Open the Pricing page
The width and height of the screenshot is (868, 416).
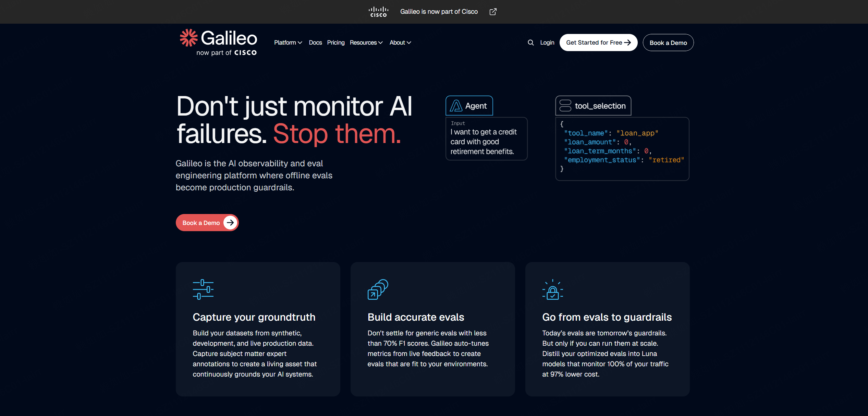[x=336, y=43]
